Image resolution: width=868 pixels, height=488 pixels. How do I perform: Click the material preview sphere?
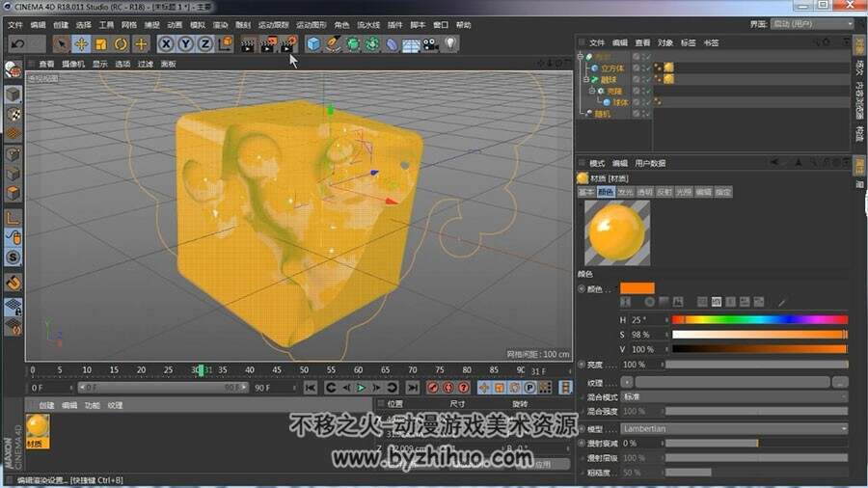[617, 233]
